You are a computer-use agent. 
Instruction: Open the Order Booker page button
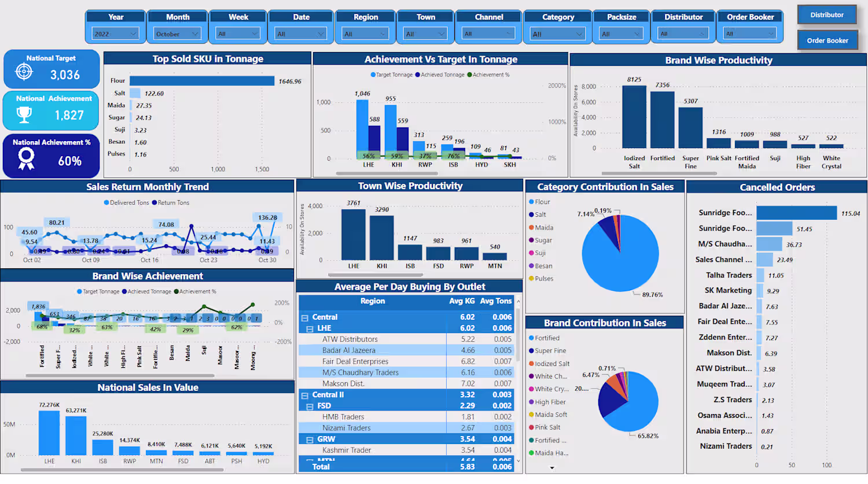click(x=827, y=40)
